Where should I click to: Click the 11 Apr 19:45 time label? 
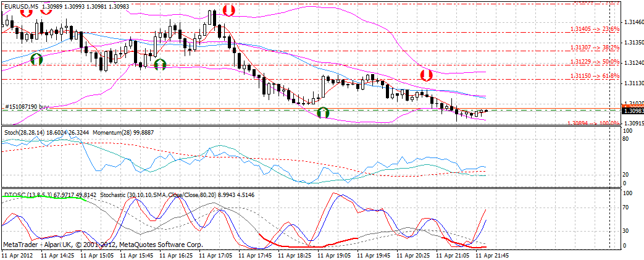point(374,255)
